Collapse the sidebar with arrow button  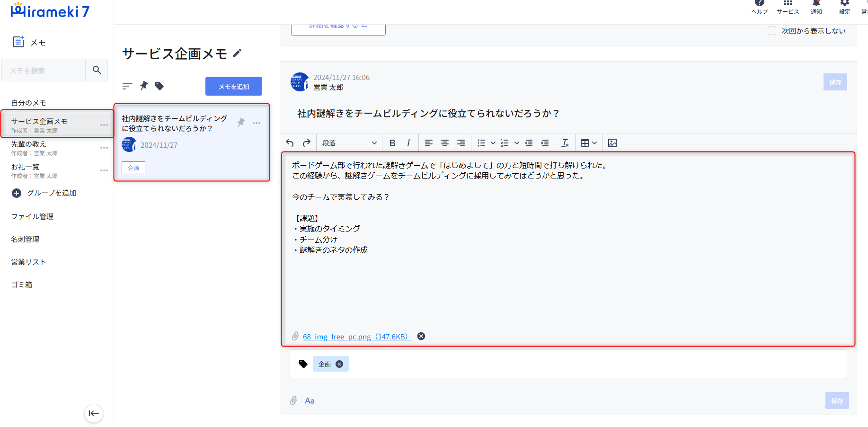tap(94, 413)
